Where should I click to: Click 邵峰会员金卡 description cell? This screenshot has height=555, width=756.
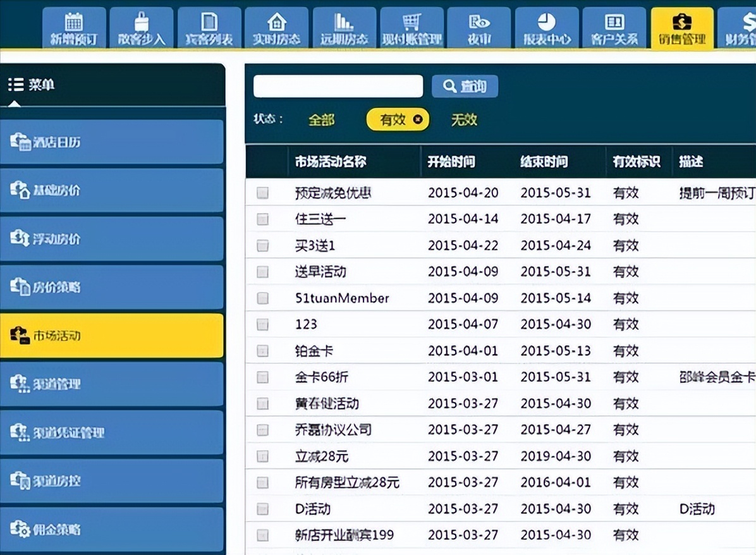pyautogui.click(x=717, y=377)
